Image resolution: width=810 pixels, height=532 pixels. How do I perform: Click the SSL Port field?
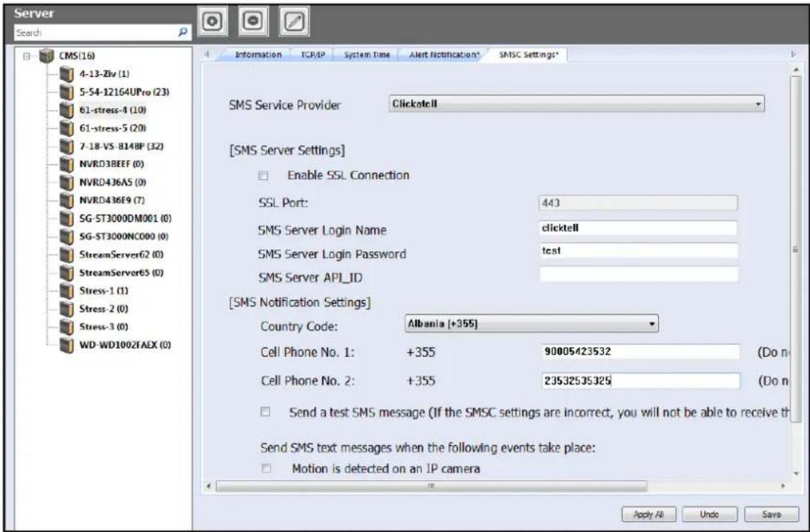point(639,203)
